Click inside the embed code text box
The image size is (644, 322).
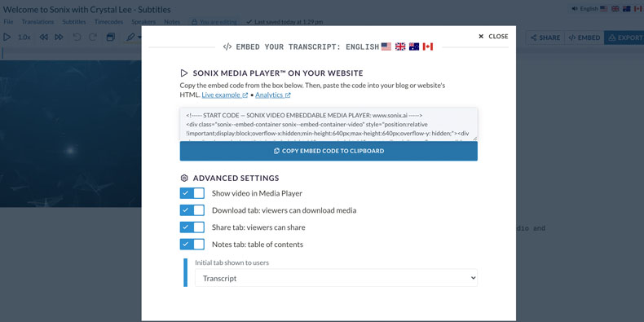pos(329,125)
